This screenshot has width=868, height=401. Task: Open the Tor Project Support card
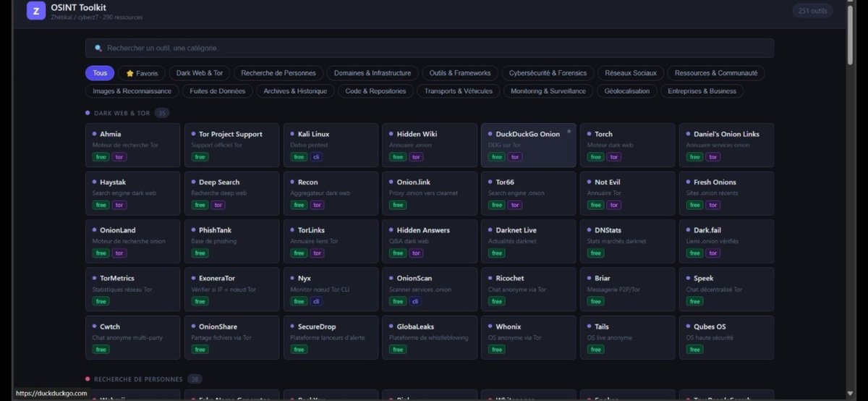[231, 145]
